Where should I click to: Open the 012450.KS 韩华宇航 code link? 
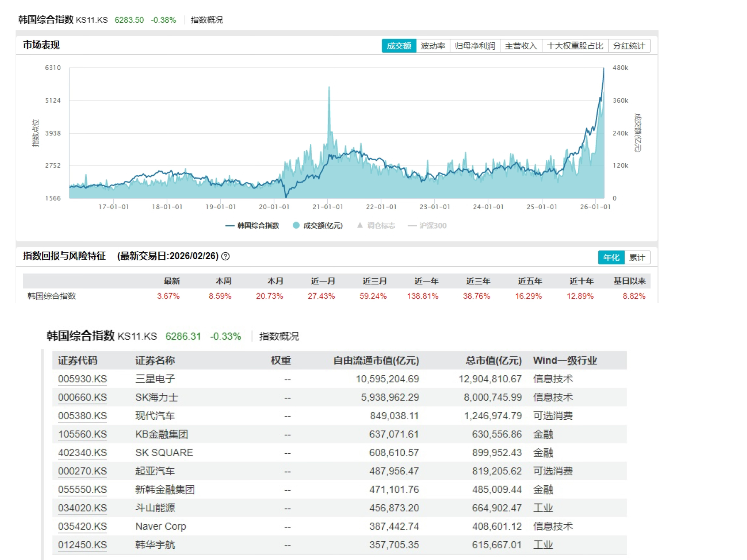(x=82, y=545)
